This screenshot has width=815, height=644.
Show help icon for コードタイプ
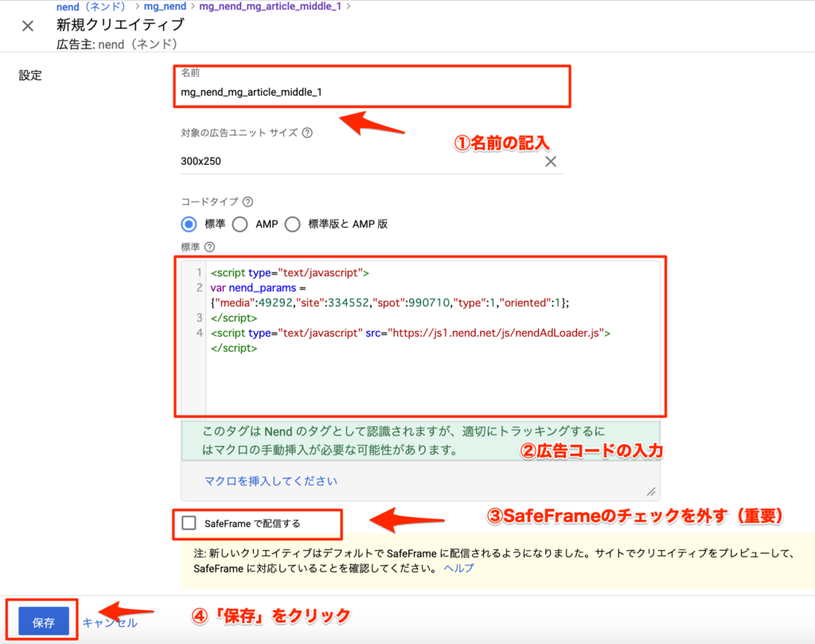[248, 201]
